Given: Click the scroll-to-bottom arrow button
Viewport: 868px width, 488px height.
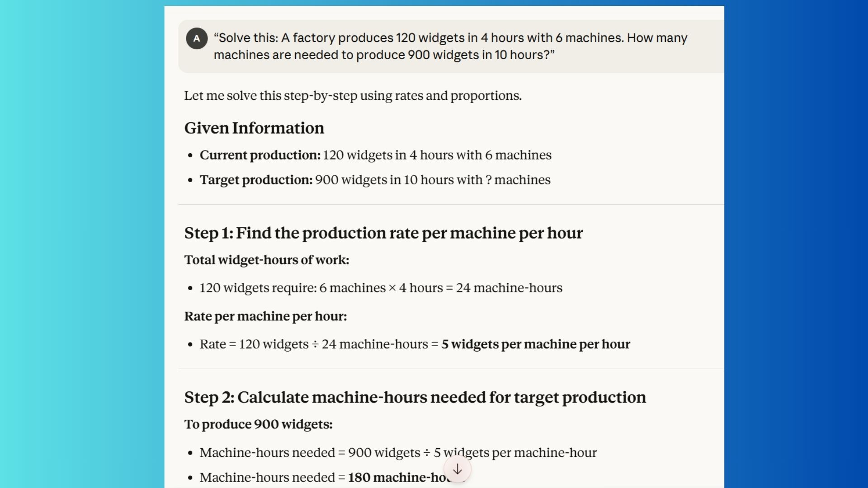Looking at the screenshot, I should click(x=457, y=469).
